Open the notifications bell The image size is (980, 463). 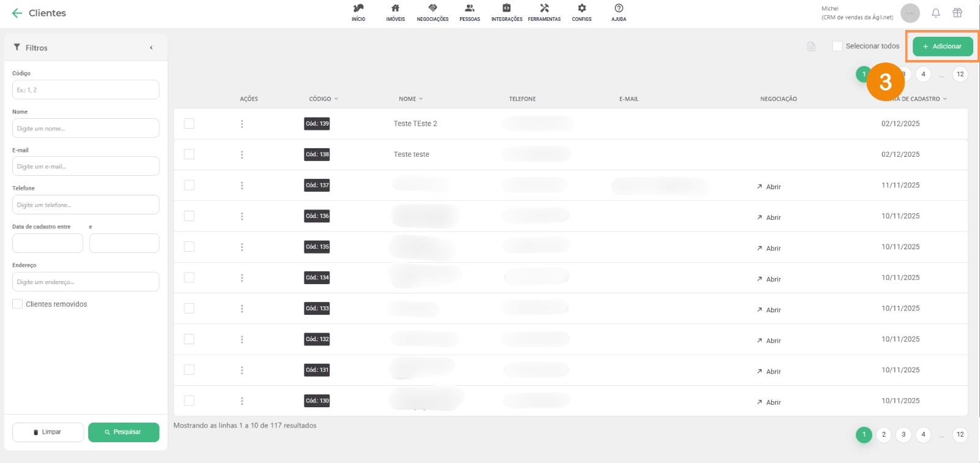935,13
